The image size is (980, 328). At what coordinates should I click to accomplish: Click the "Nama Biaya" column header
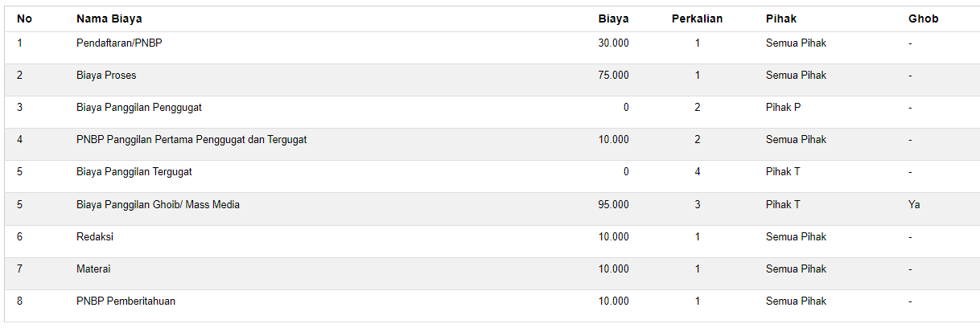tap(109, 18)
